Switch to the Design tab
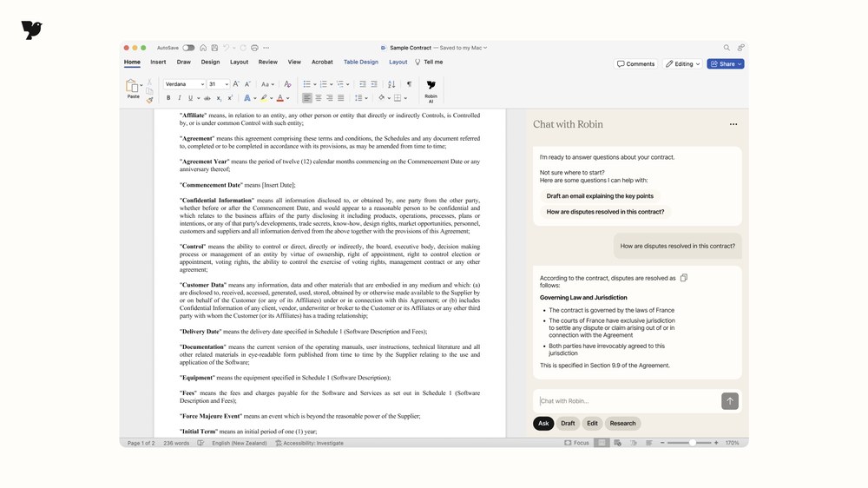Viewport: 868px width, 488px height. tap(210, 62)
